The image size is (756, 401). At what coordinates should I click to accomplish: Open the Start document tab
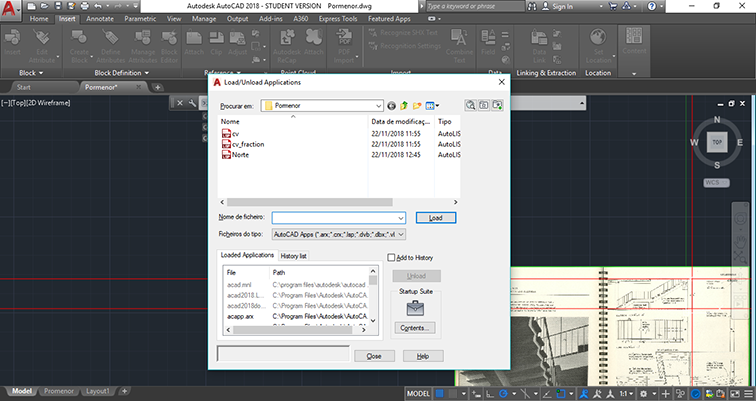23,87
